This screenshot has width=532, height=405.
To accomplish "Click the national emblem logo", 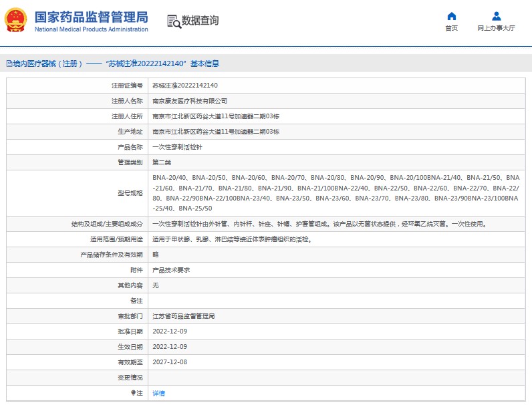I will pos(15,20).
